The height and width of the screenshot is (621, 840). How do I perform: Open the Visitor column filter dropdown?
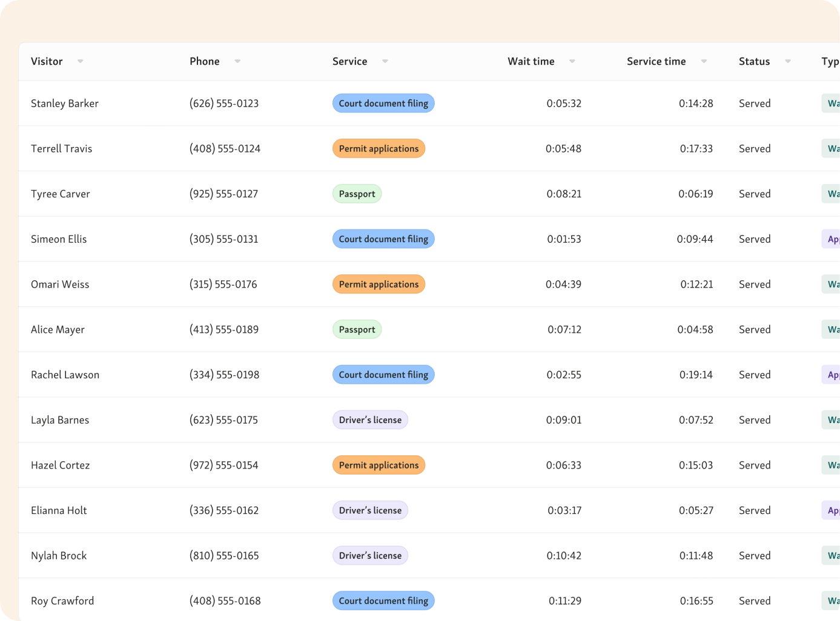click(80, 61)
